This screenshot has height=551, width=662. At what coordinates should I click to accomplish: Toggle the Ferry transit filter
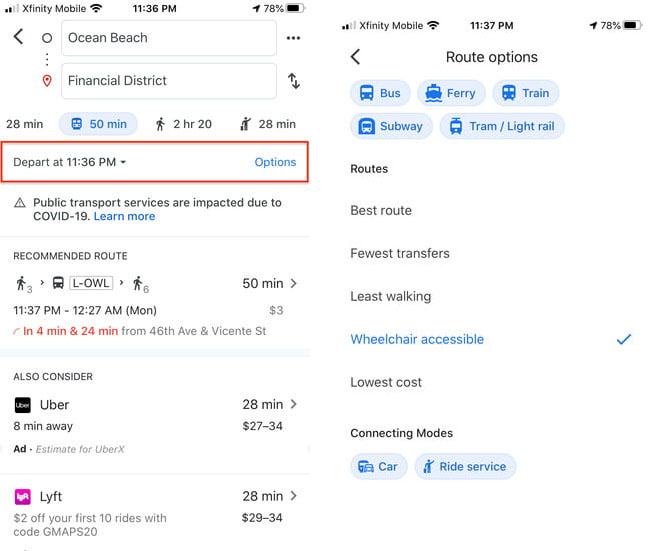click(451, 93)
